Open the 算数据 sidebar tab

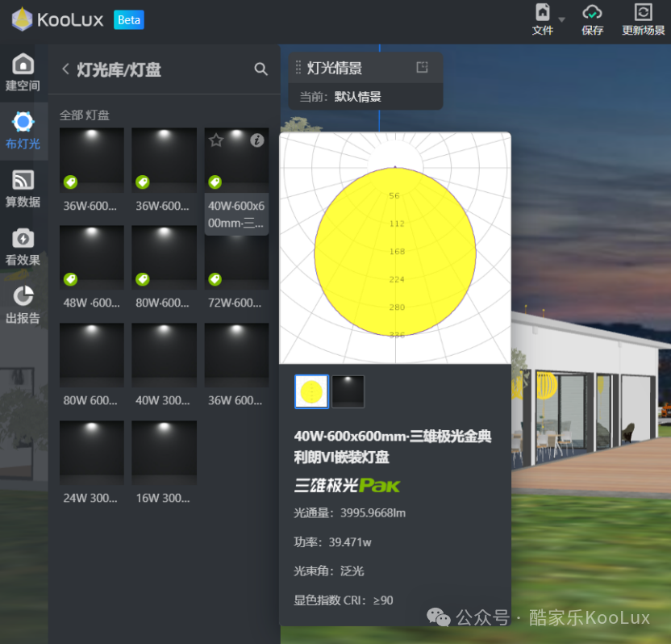pyautogui.click(x=23, y=189)
